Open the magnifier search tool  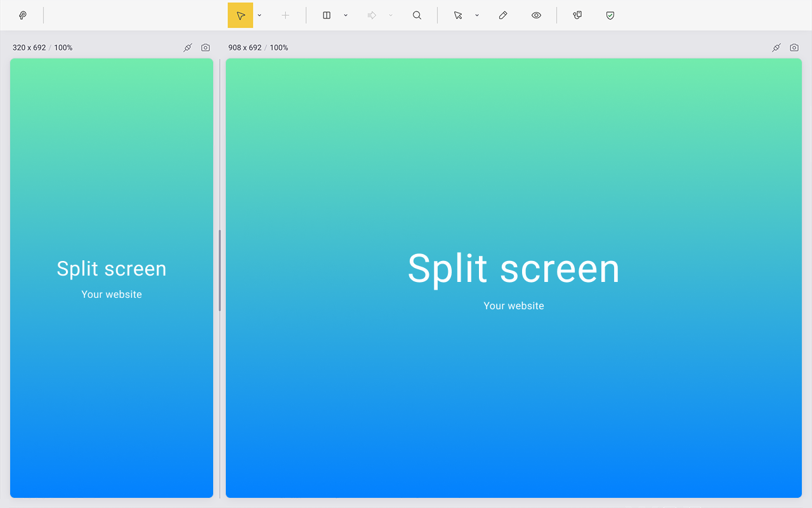pos(417,15)
